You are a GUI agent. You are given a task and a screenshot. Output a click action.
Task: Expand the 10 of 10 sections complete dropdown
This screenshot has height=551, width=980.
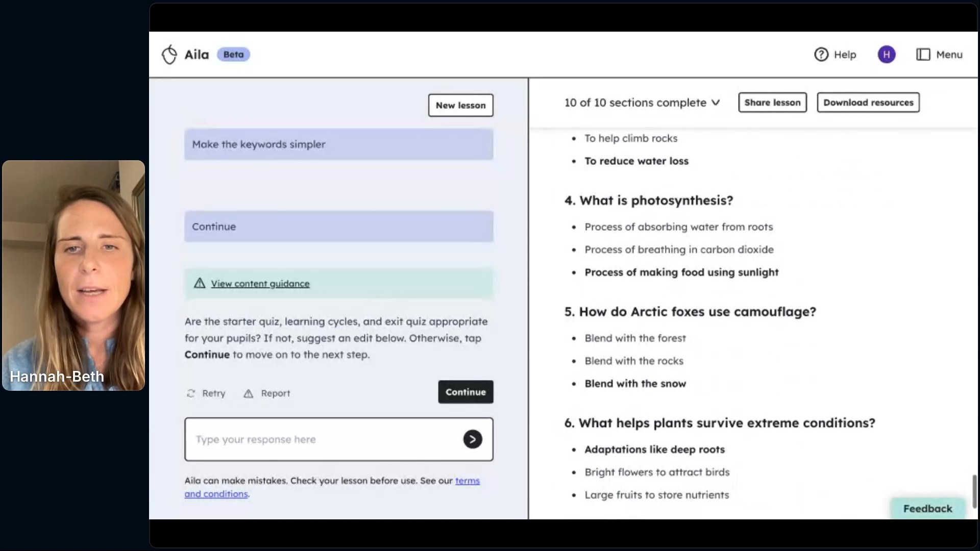click(x=642, y=103)
